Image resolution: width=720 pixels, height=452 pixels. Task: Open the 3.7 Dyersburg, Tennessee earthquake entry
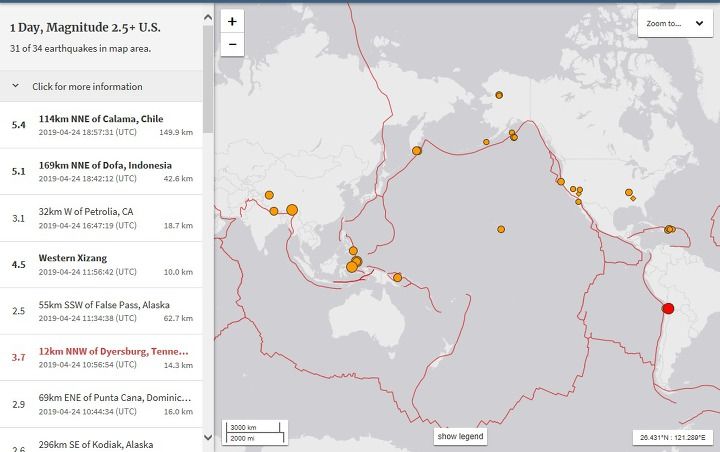click(101, 358)
